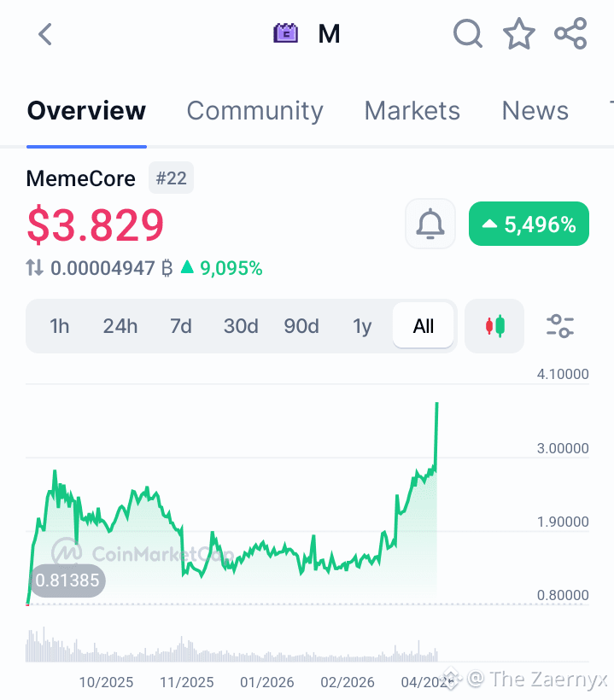
Task: Tap the share icon
Action: click(570, 33)
